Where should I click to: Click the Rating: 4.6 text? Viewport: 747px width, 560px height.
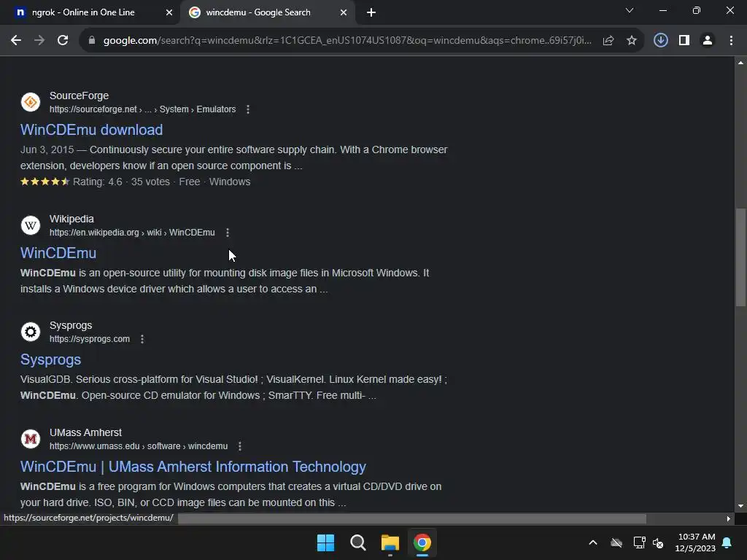(x=97, y=182)
